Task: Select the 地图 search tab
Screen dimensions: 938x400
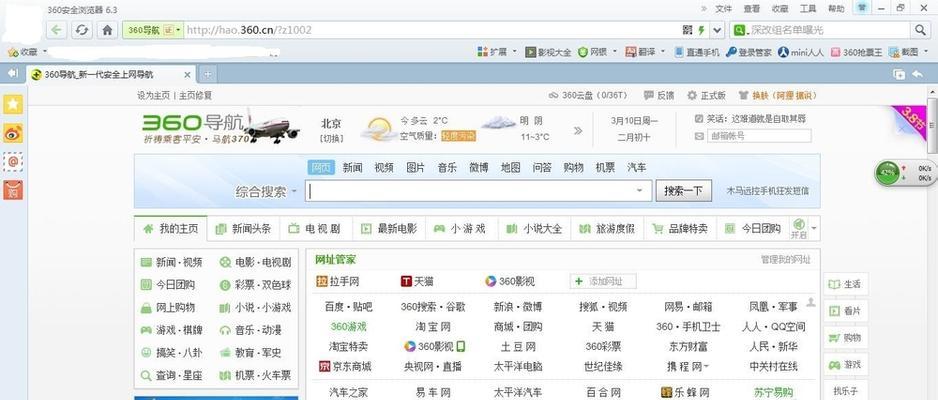Action: [510, 168]
